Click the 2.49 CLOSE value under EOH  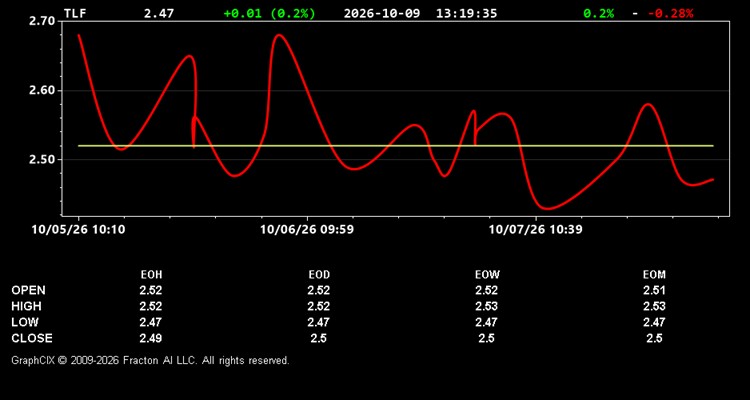[x=151, y=338]
